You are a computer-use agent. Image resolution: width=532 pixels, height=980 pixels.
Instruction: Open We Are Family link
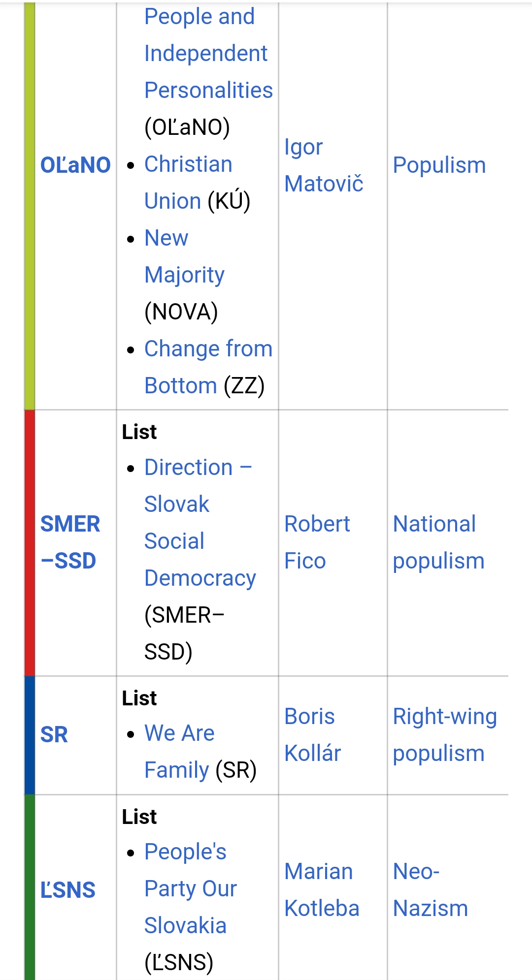click(179, 752)
